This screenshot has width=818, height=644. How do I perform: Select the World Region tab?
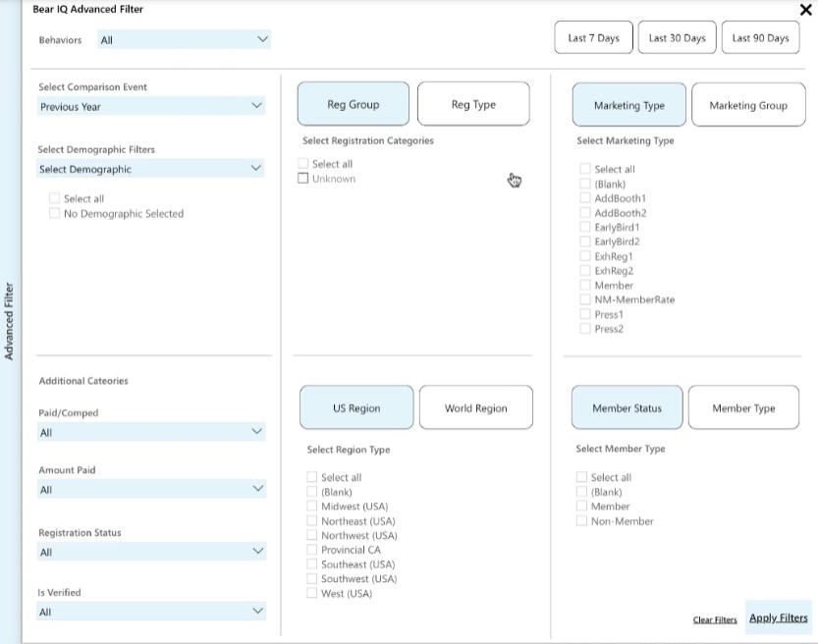point(475,407)
